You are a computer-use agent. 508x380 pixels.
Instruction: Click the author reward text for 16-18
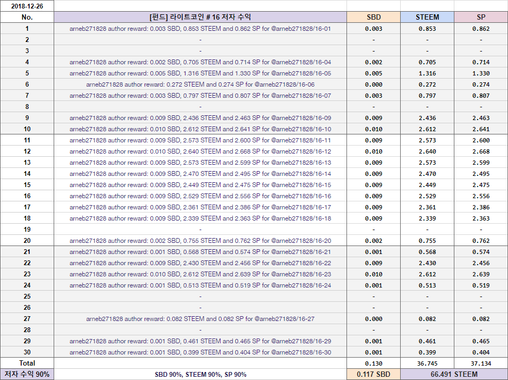[200, 218]
